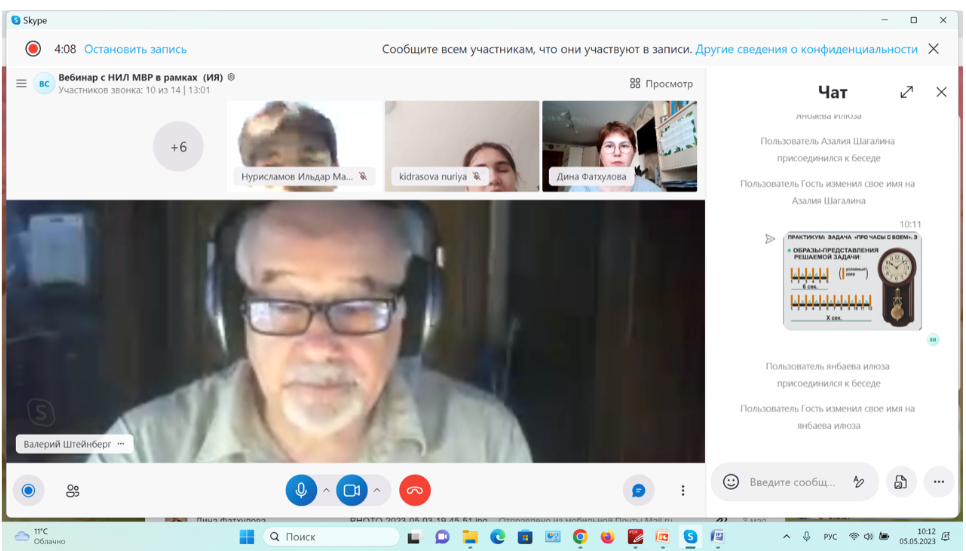End the call with red hang-up button
Image resolution: width=966 pixels, height=551 pixels.
tap(415, 490)
